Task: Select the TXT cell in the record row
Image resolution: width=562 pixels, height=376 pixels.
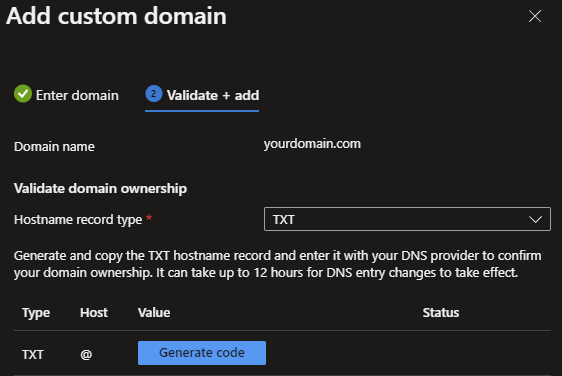Action: [33, 354]
